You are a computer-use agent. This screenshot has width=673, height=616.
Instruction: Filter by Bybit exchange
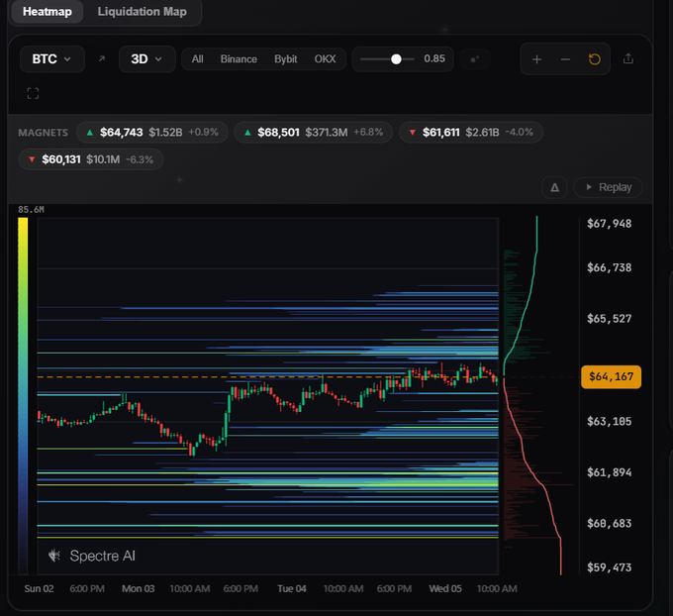tap(286, 58)
